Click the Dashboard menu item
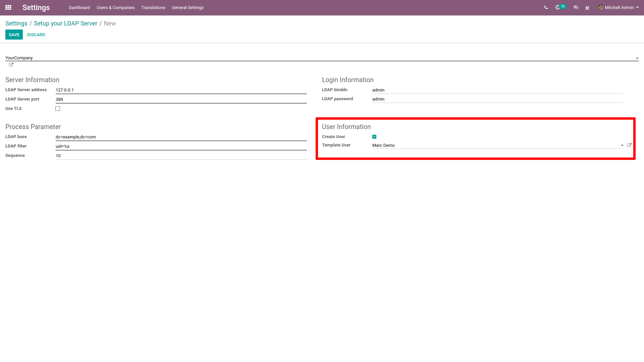 (79, 7)
